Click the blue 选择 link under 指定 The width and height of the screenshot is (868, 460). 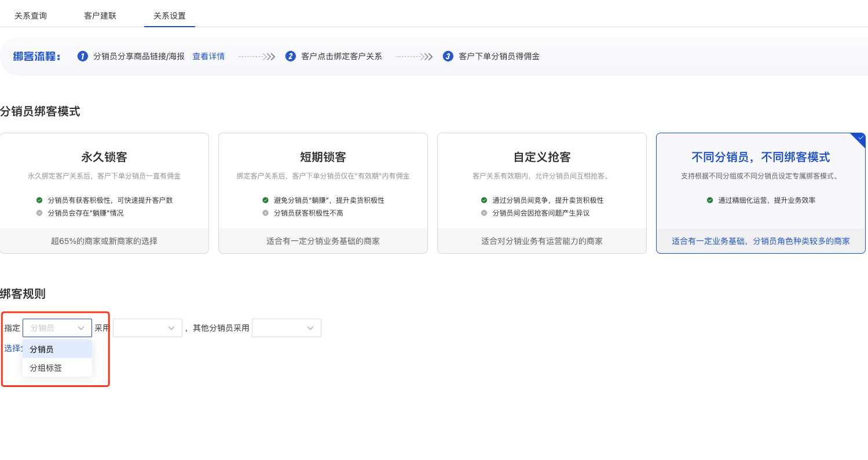(13, 348)
